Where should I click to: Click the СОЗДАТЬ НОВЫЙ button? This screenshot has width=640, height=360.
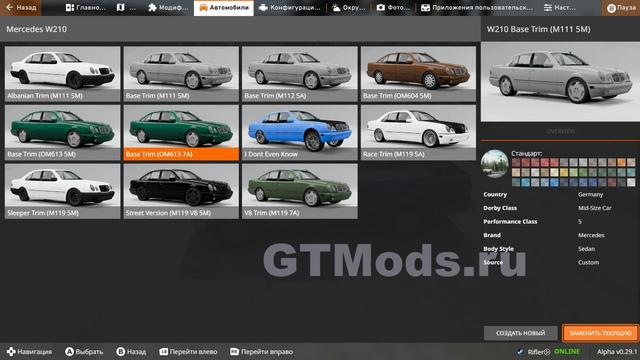pyautogui.click(x=520, y=333)
